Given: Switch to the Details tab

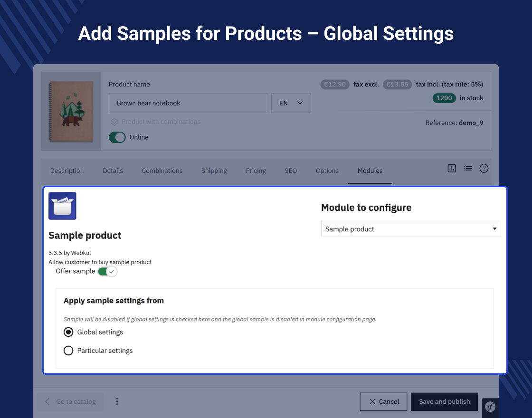Looking at the screenshot, I should coord(113,171).
